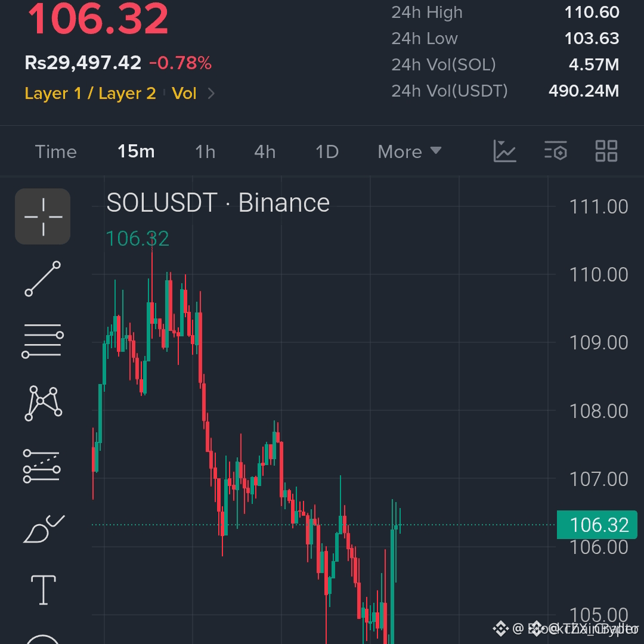The image size is (644, 644).
Task: Expand the More intervals dropdown
Action: 410,152
